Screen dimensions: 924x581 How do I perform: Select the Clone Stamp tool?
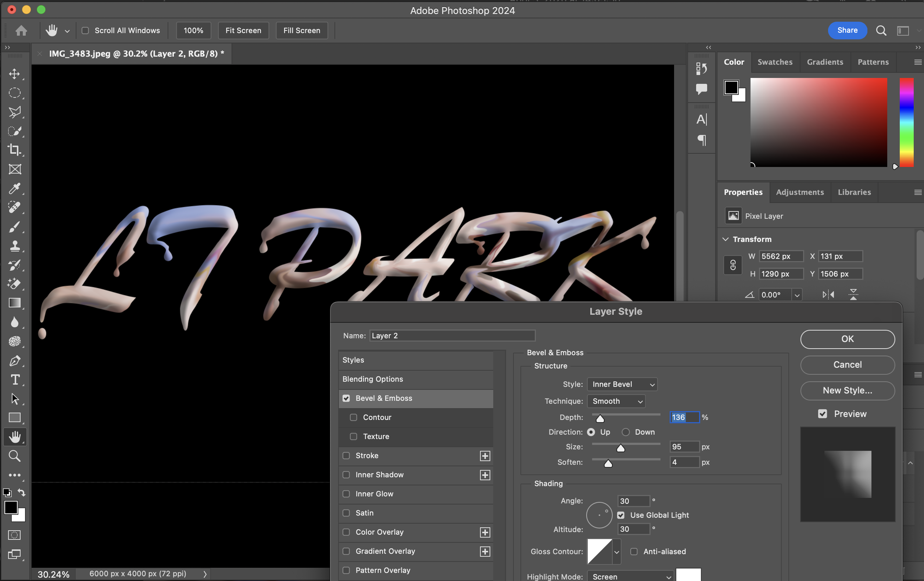(x=15, y=246)
